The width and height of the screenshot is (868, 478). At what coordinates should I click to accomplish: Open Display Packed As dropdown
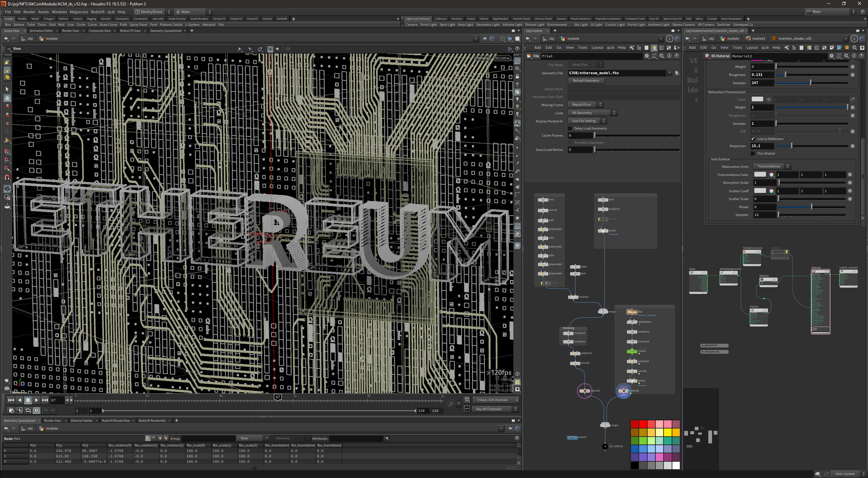(x=587, y=121)
